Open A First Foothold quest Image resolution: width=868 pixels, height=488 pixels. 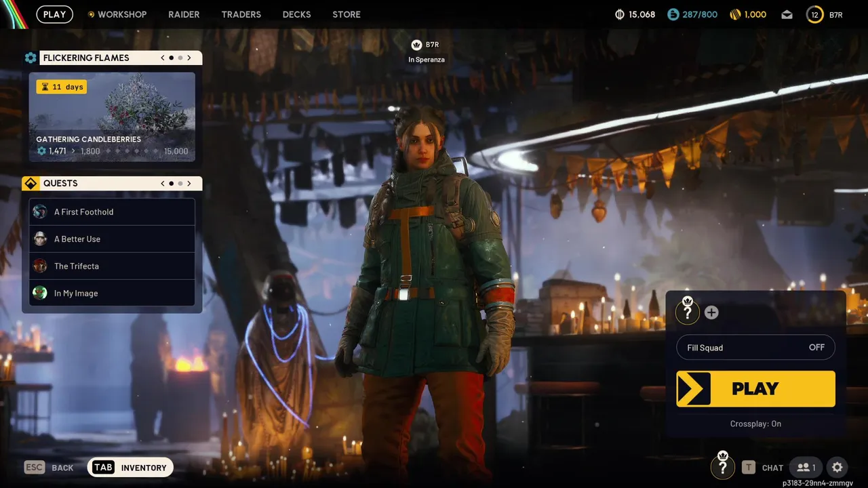pyautogui.click(x=112, y=211)
